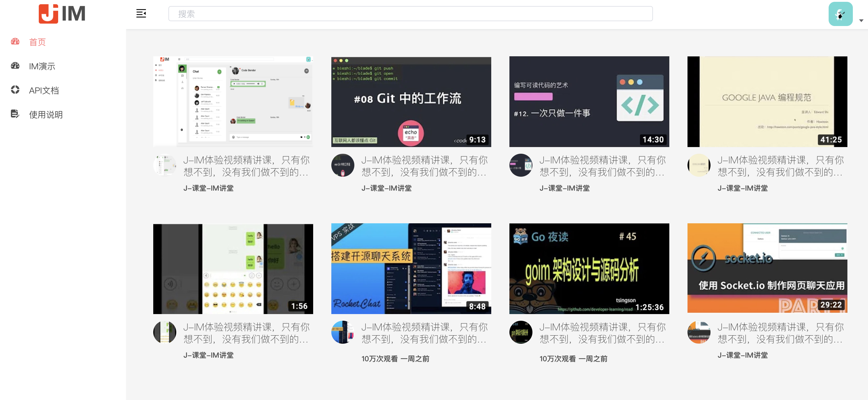Open the Rocket Chat 搭建开源聊天系统 thumbnail
The image size is (868, 400).
pos(411,269)
